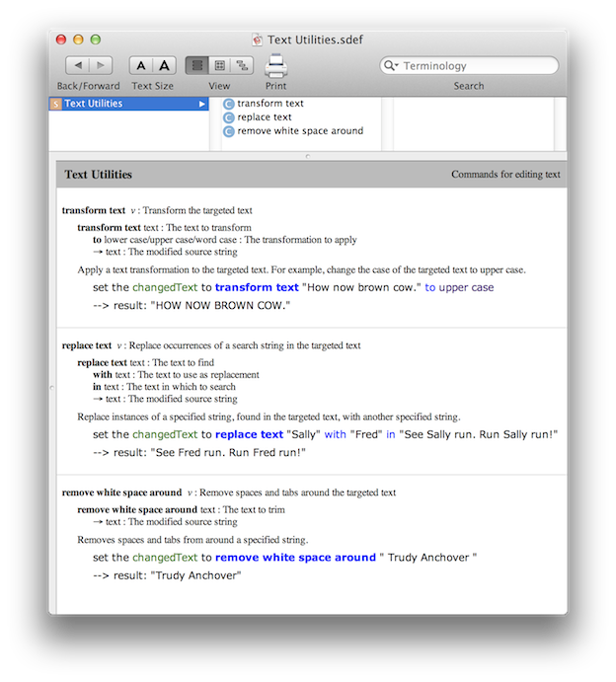The width and height of the screenshot is (616, 682).
Task: Click the orange S suite icon
Action: [x=55, y=104]
